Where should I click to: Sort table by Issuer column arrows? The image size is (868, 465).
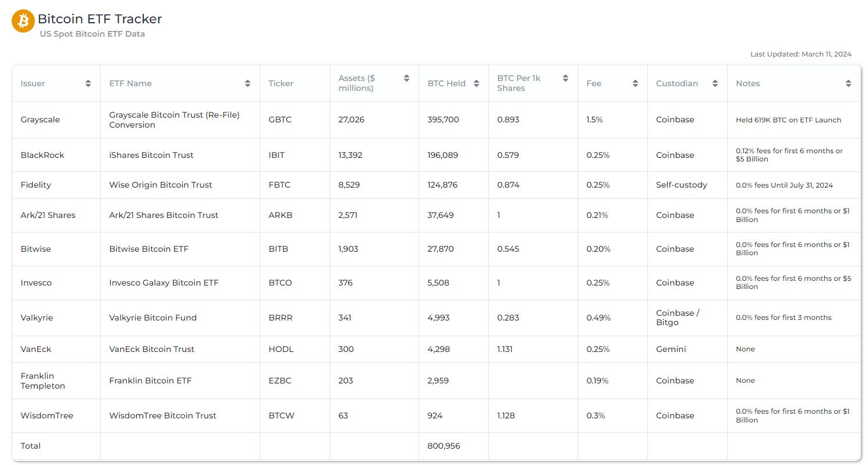pos(88,83)
